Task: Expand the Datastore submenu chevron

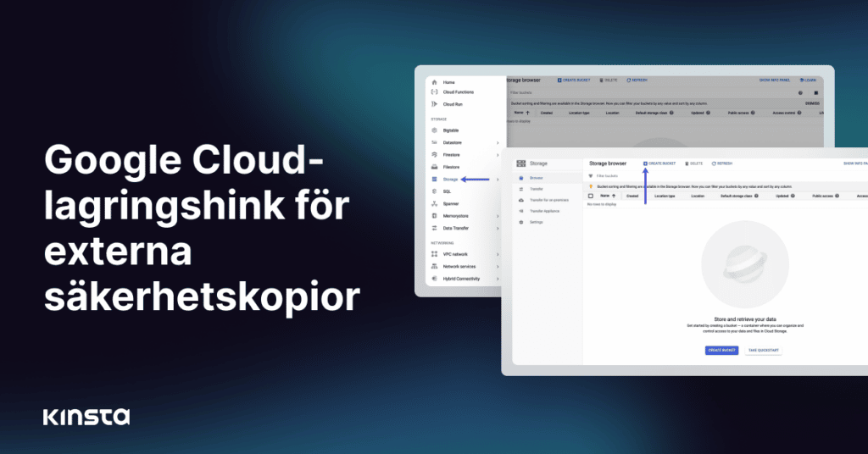Action: (x=498, y=142)
